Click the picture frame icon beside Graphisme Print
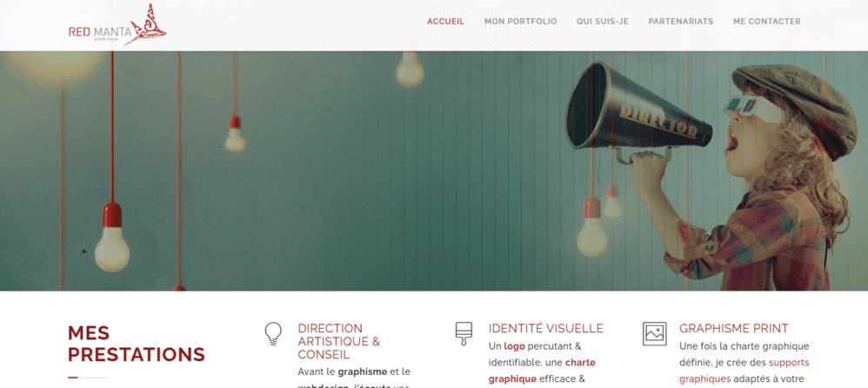Screen dimensions: 868x388 [x=655, y=334]
